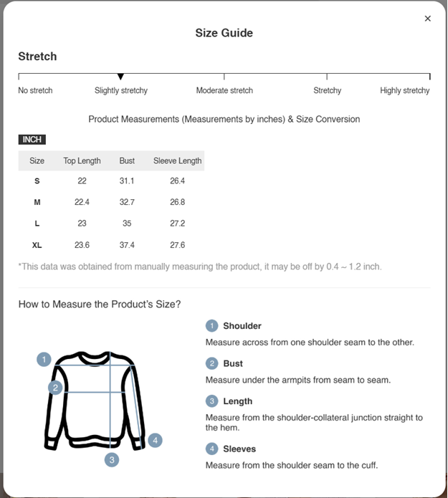Close the Size Guide dialog

coord(428,19)
